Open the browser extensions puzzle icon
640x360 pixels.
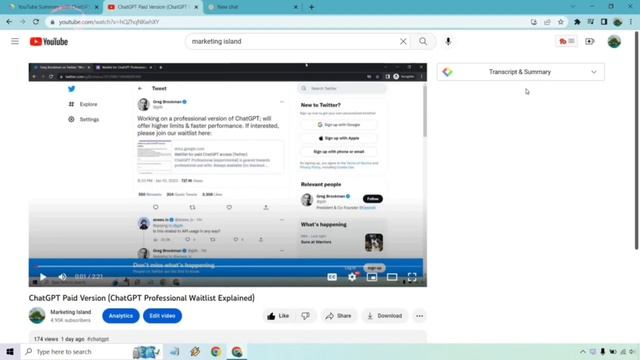[577, 22]
